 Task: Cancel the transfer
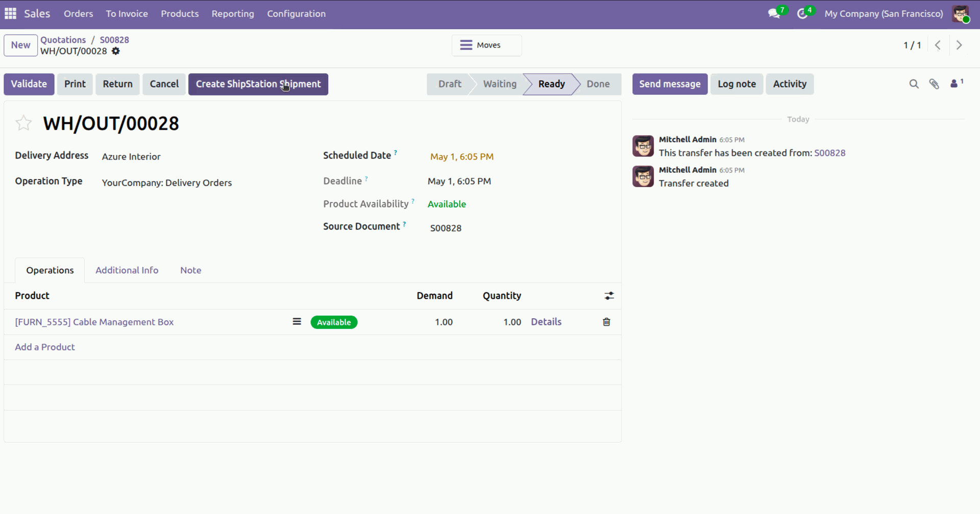point(164,84)
